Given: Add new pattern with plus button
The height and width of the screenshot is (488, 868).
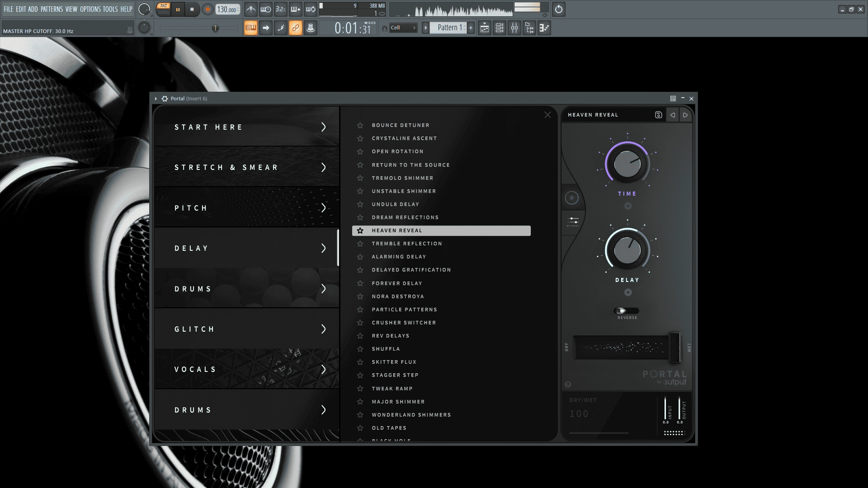Looking at the screenshot, I should (471, 28).
